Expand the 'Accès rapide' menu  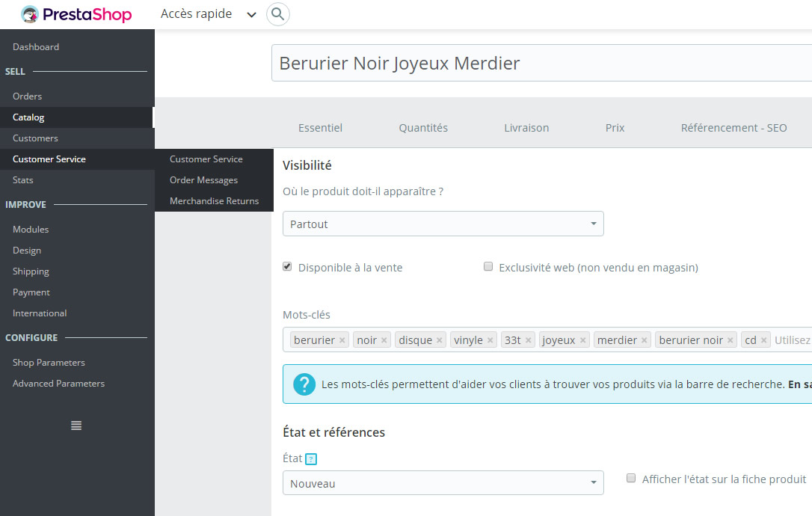tap(208, 14)
